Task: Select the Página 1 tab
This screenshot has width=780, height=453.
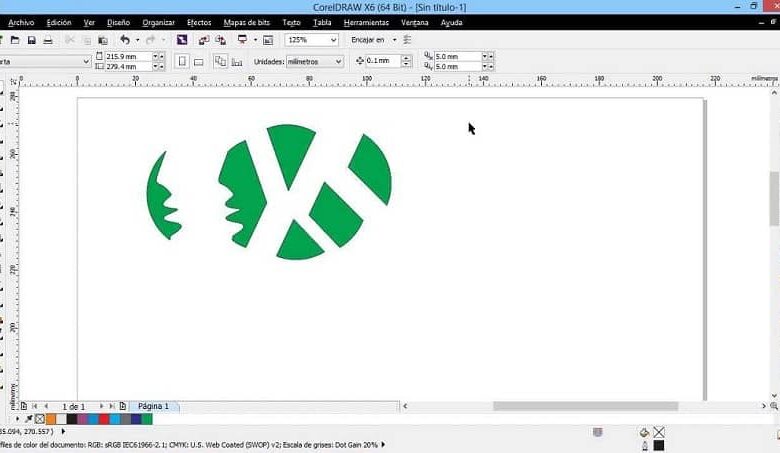Action: (x=153, y=406)
